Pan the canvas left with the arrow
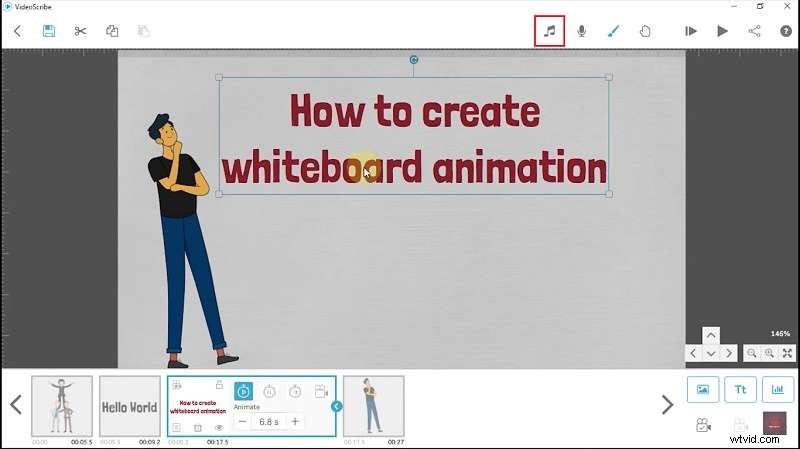Viewport: 800px width, 449px height. tap(693, 353)
